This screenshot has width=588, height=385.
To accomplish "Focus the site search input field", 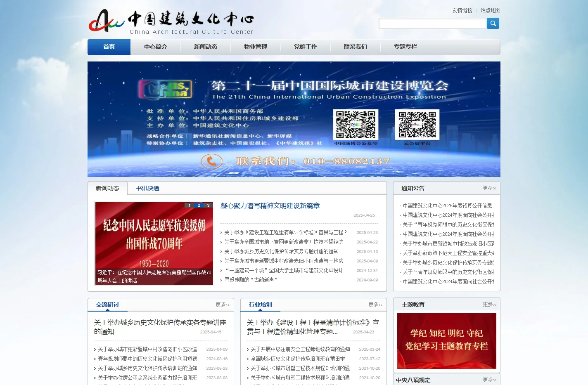I will [432, 24].
